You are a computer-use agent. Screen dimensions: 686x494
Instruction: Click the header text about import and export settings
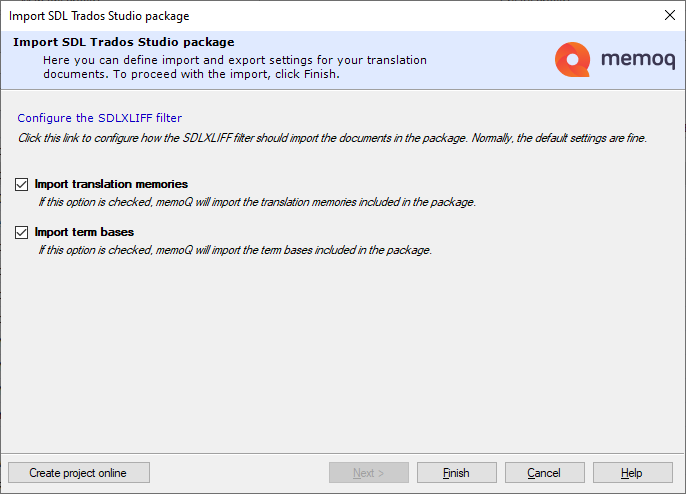click(x=234, y=60)
